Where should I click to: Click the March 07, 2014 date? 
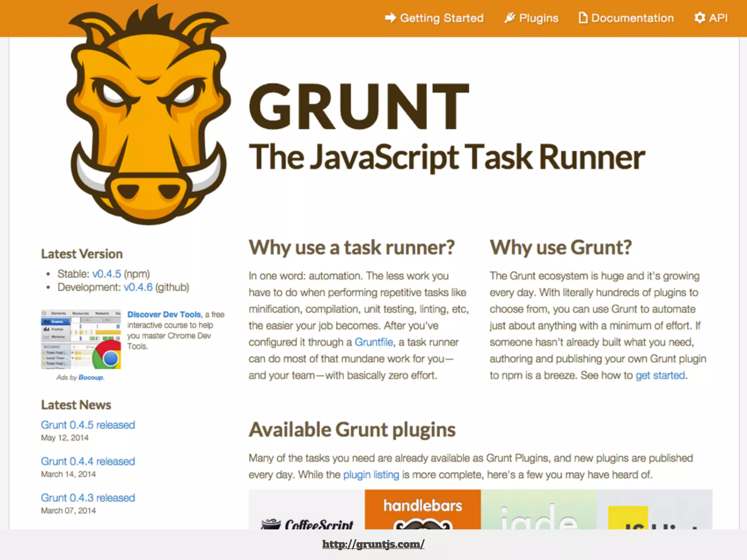[x=68, y=511]
